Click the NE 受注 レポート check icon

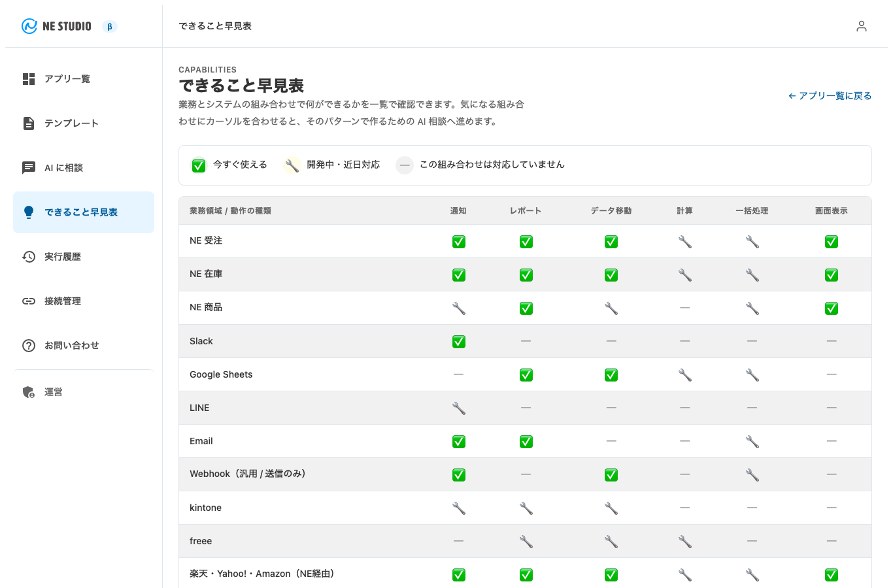point(526,242)
